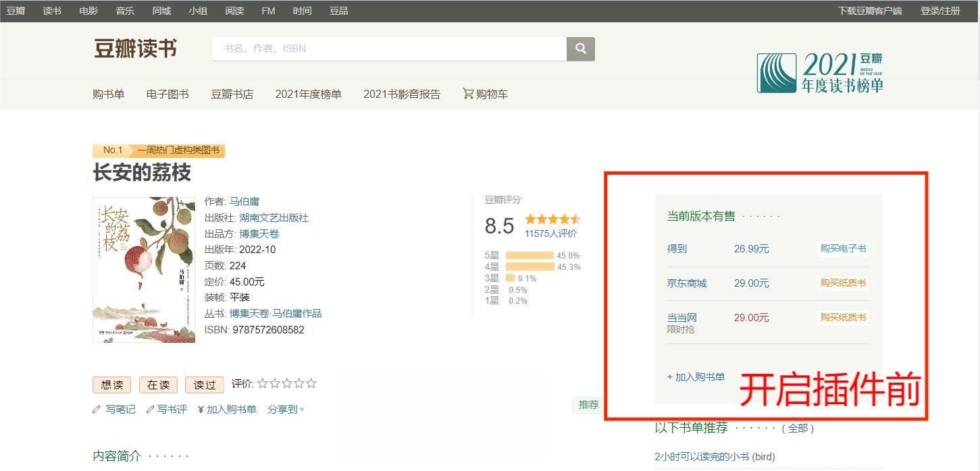Click the 得到 seller link
Image resolution: width=980 pixels, height=471 pixels.
(677, 248)
